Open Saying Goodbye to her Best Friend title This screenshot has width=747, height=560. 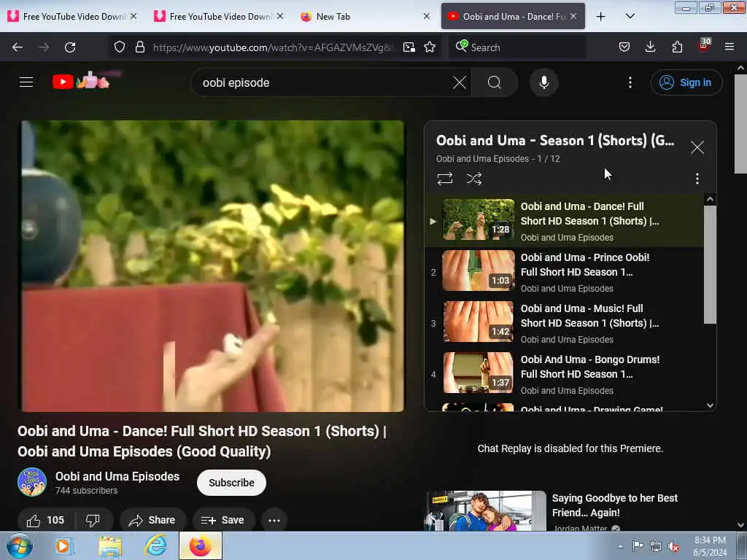(x=614, y=505)
